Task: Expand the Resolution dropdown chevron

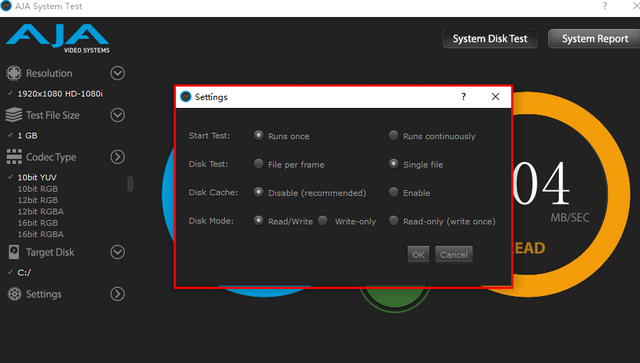Action: click(118, 73)
